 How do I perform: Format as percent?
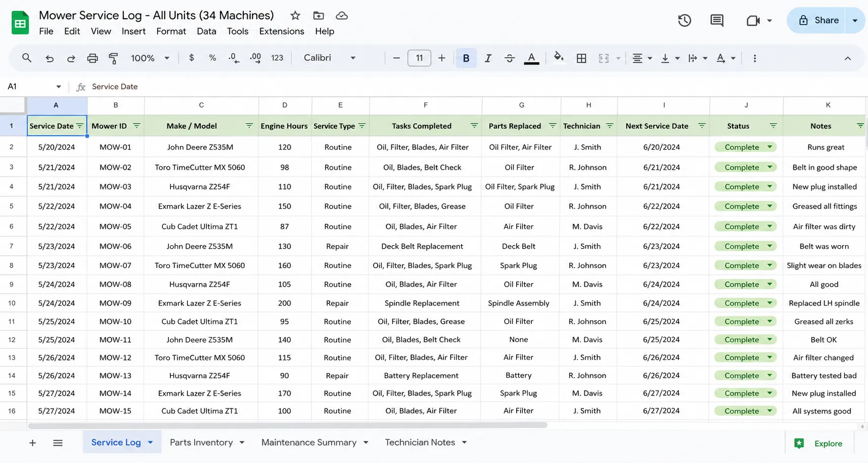click(x=212, y=58)
